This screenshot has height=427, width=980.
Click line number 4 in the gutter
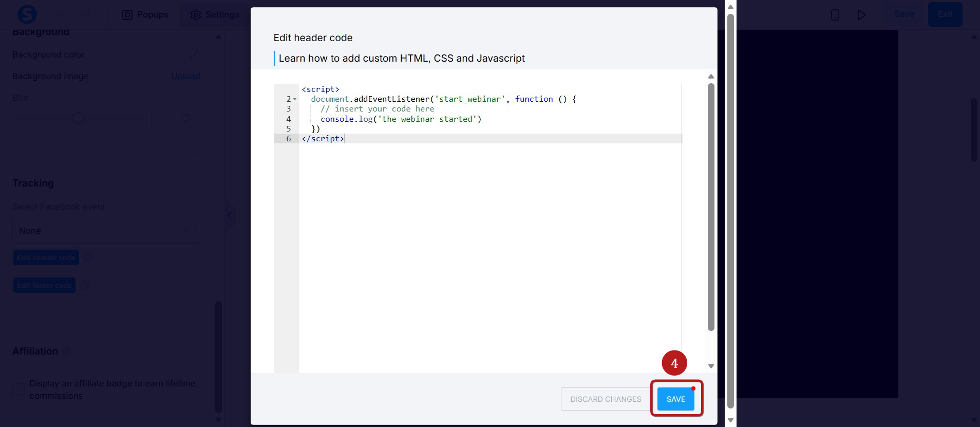(289, 119)
